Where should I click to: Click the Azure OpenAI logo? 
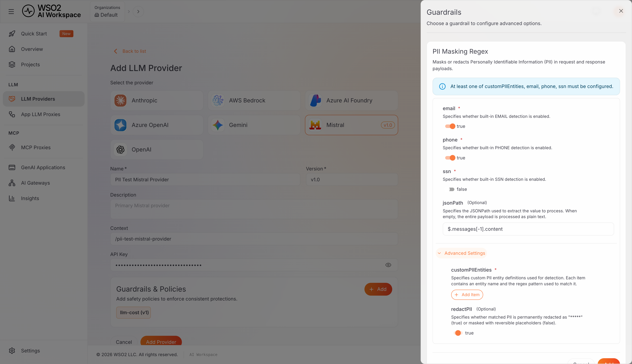(120, 125)
